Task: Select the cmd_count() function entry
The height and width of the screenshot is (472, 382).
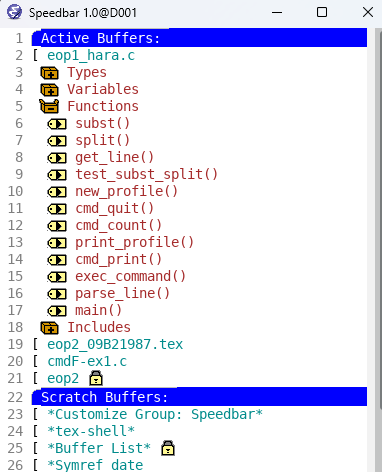Action: click(118, 225)
